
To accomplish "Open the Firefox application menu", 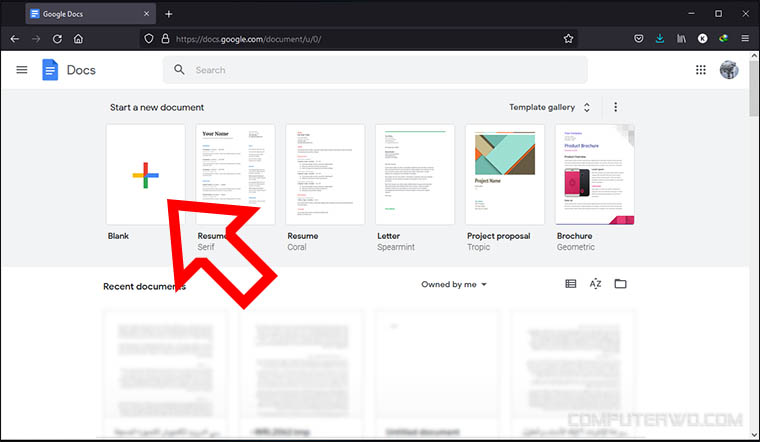I will tap(745, 39).
